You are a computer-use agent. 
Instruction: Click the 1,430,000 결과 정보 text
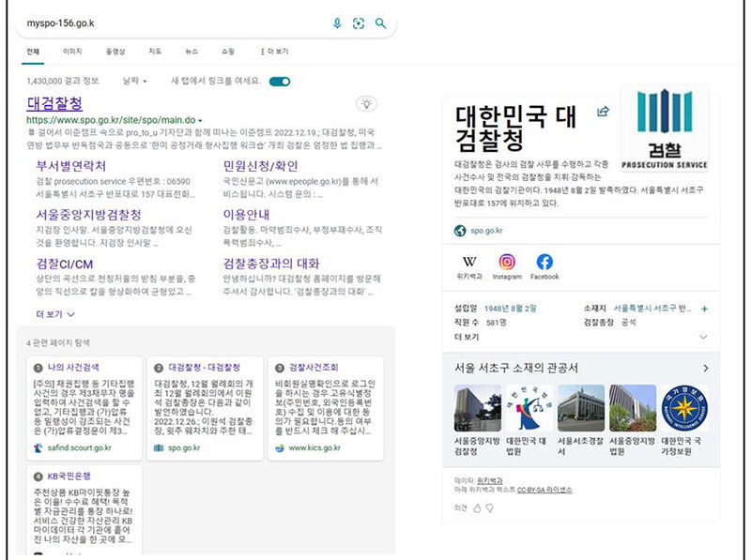click(x=63, y=81)
